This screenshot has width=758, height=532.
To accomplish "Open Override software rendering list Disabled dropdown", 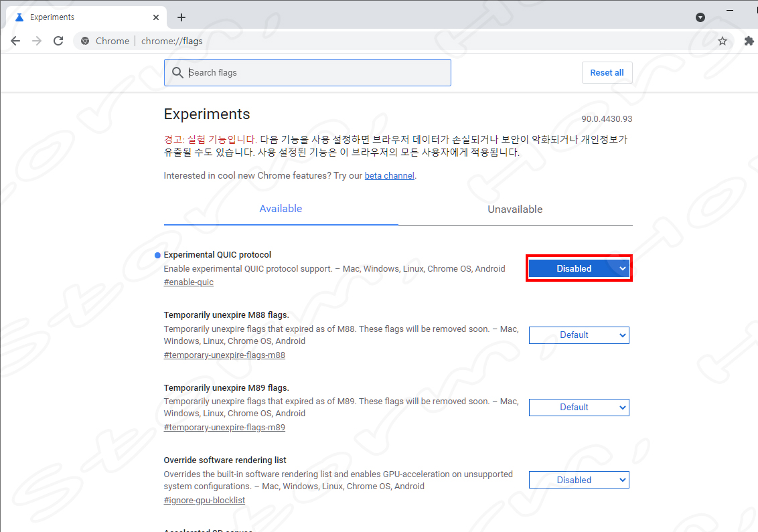I will tap(579, 480).
